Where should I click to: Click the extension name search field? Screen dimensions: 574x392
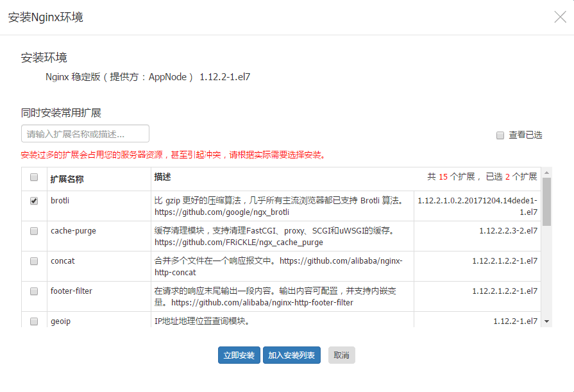[x=85, y=134]
